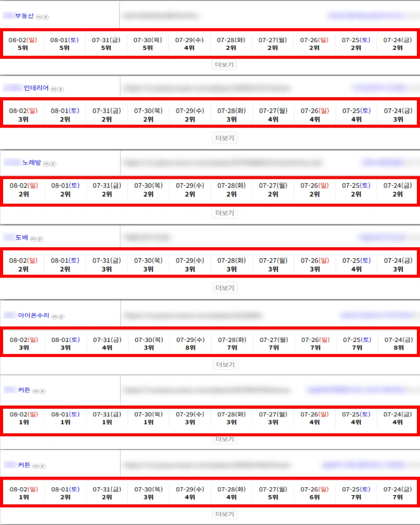The width and height of the screenshot is (420, 525).
Task: Show more history with 더보기 below 노래방
Action: point(225,213)
